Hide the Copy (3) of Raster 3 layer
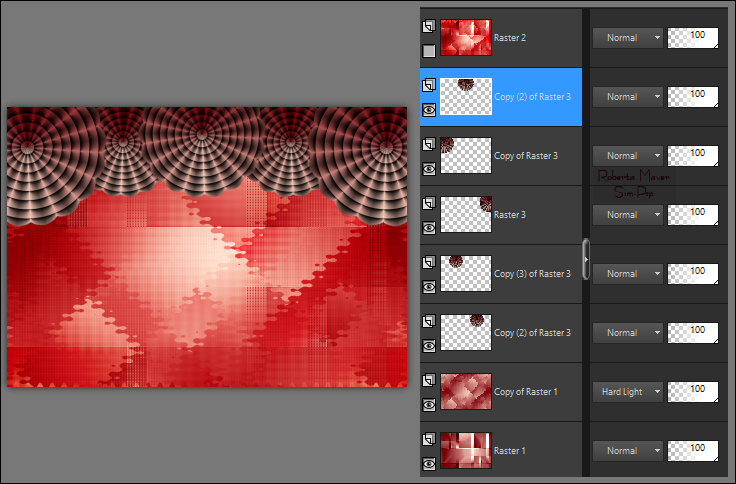 pos(429,286)
